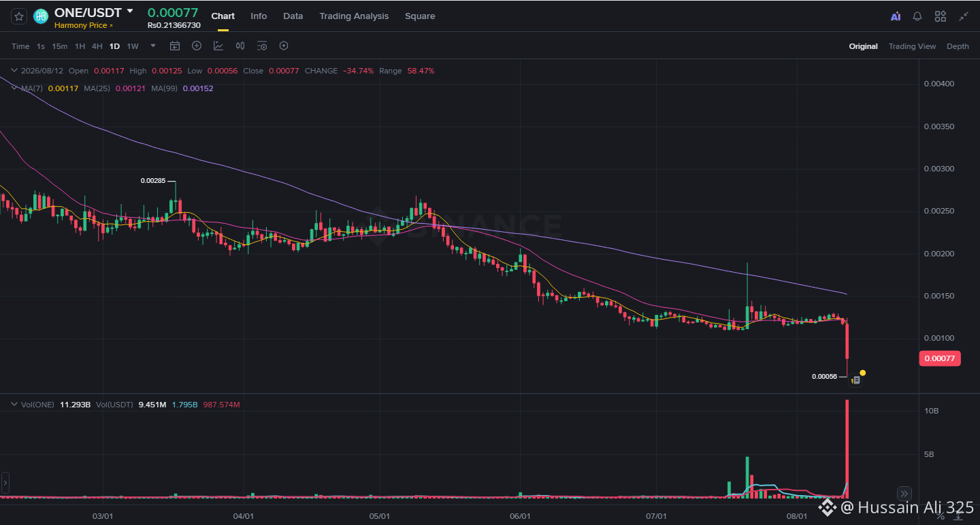Add ONE/USDT to favorites with the star
980x525 pixels.
[19, 16]
